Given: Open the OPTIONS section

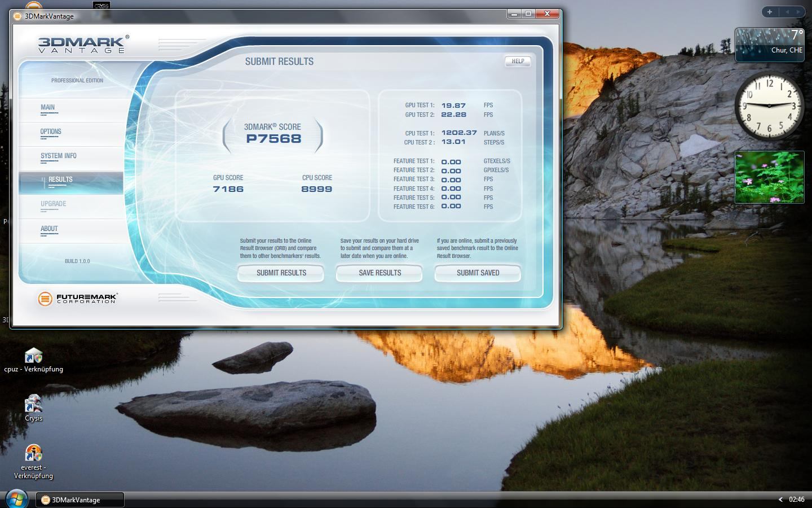Looking at the screenshot, I should point(71,134).
